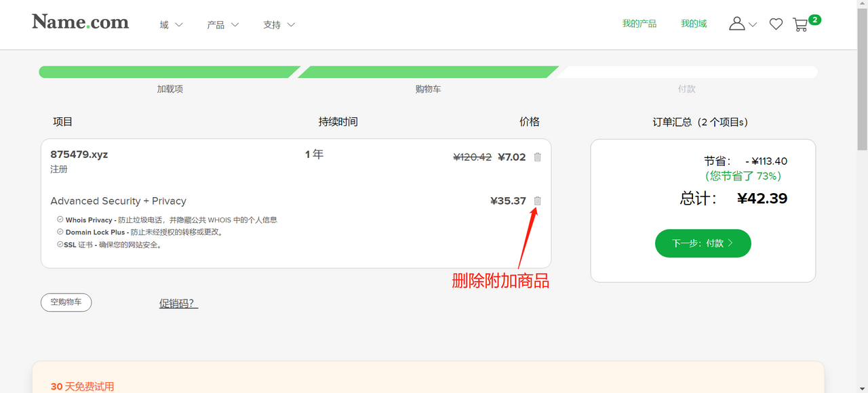Go to Name.com home logo
The height and width of the screenshot is (393, 868).
coord(80,22)
